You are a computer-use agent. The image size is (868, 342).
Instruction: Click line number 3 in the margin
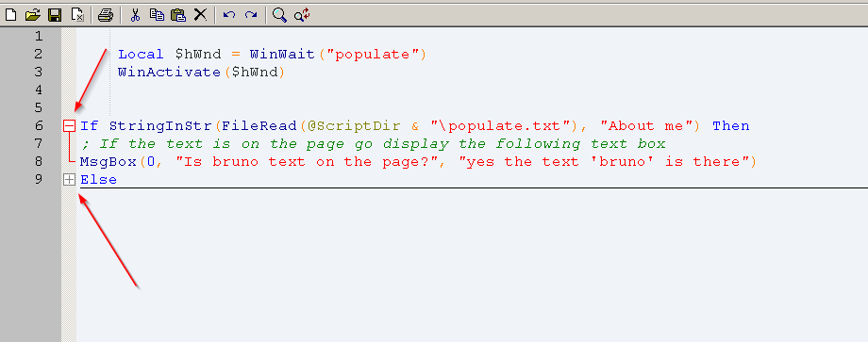pyautogui.click(x=38, y=72)
